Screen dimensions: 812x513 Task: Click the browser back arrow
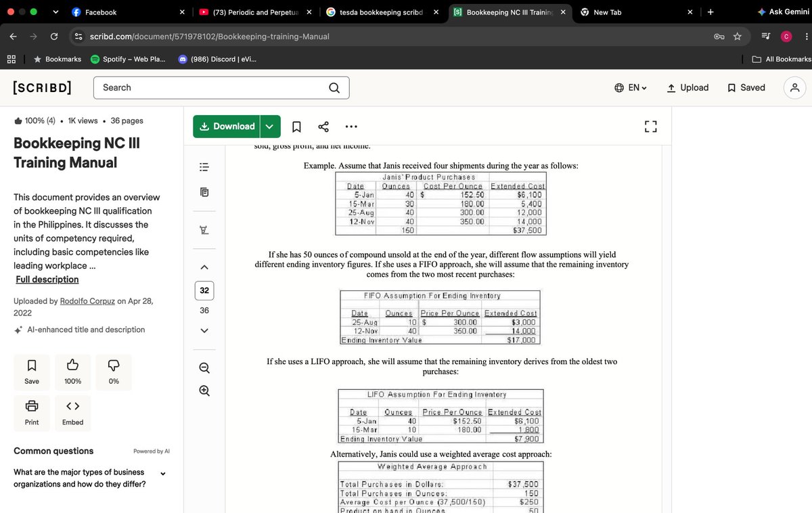(x=14, y=36)
